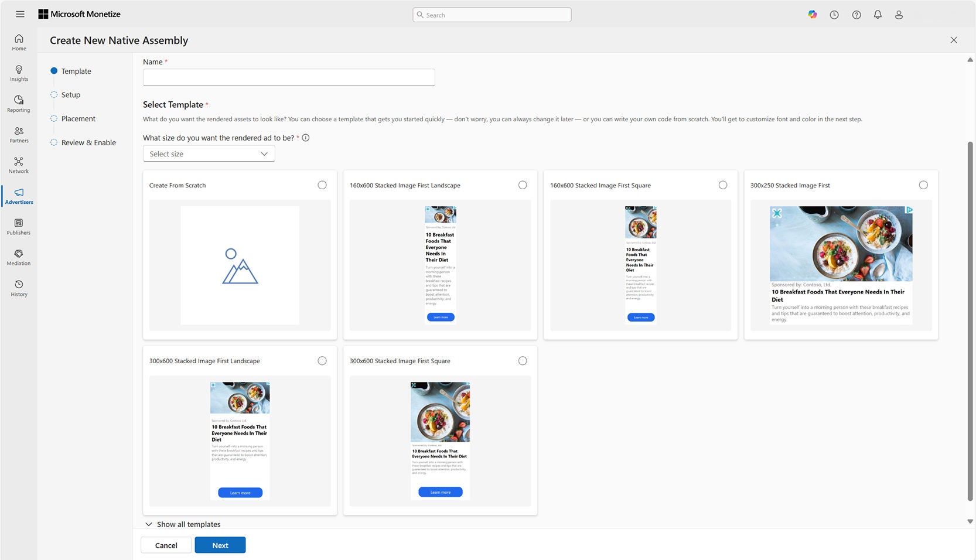The height and width of the screenshot is (560, 976).
Task: View the History panel
Action: [x=19, y=288]
